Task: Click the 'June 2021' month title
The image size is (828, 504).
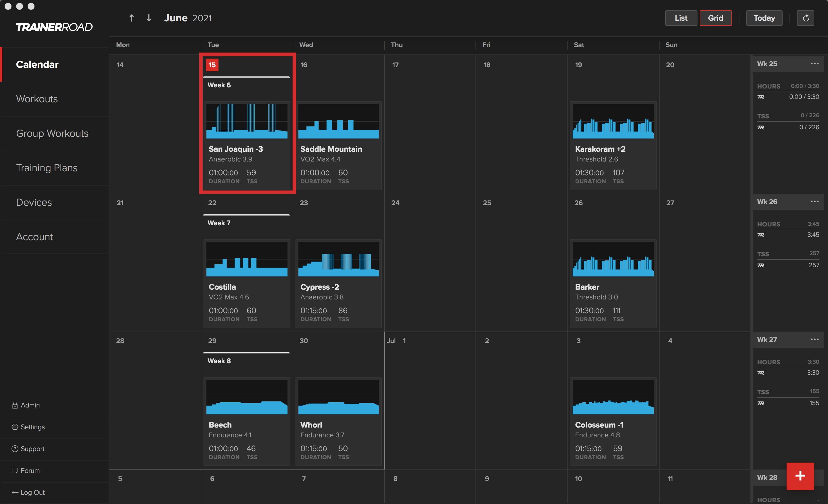Action: pos(188,18)
